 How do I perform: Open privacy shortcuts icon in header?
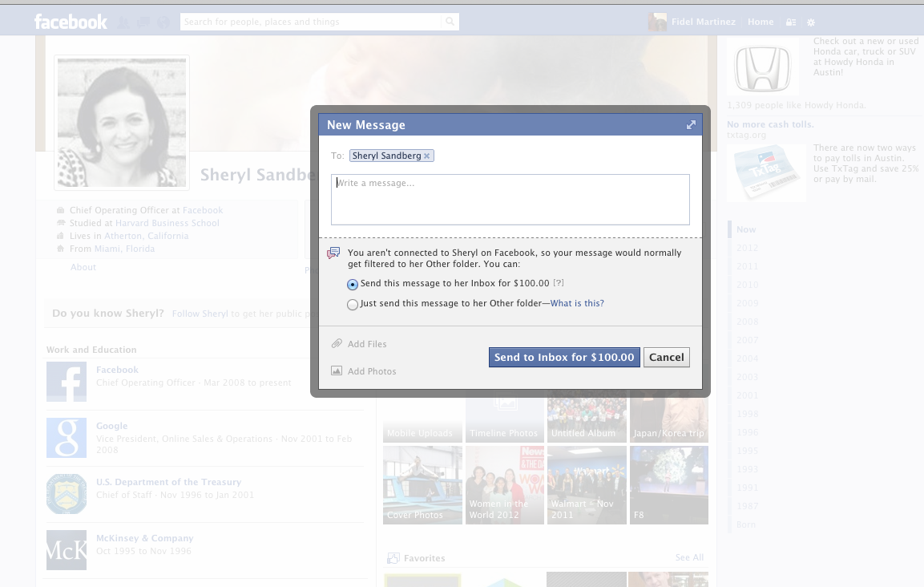click(791, 22)
